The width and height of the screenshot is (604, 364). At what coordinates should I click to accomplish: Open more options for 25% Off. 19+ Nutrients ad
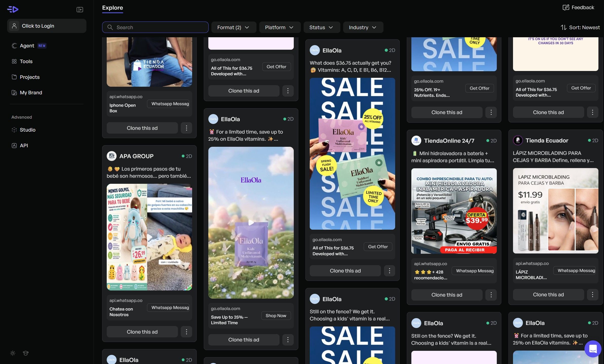pos(491,112)
